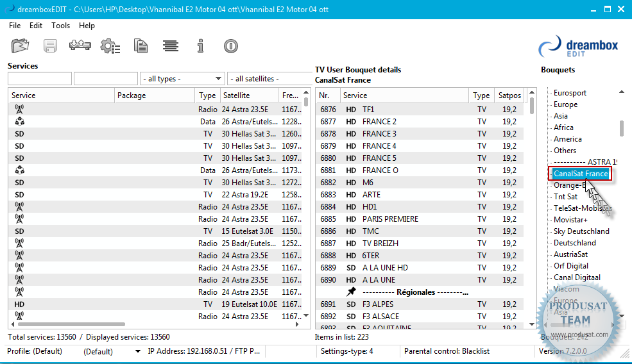
Task: Click the copy documents toolbar icon
Action: [141, 46]
